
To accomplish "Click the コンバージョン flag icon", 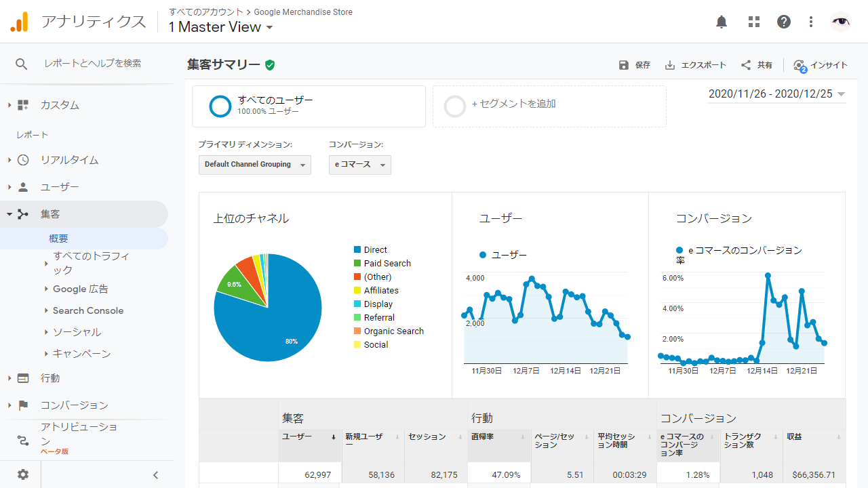I will [x=23, y=405].
